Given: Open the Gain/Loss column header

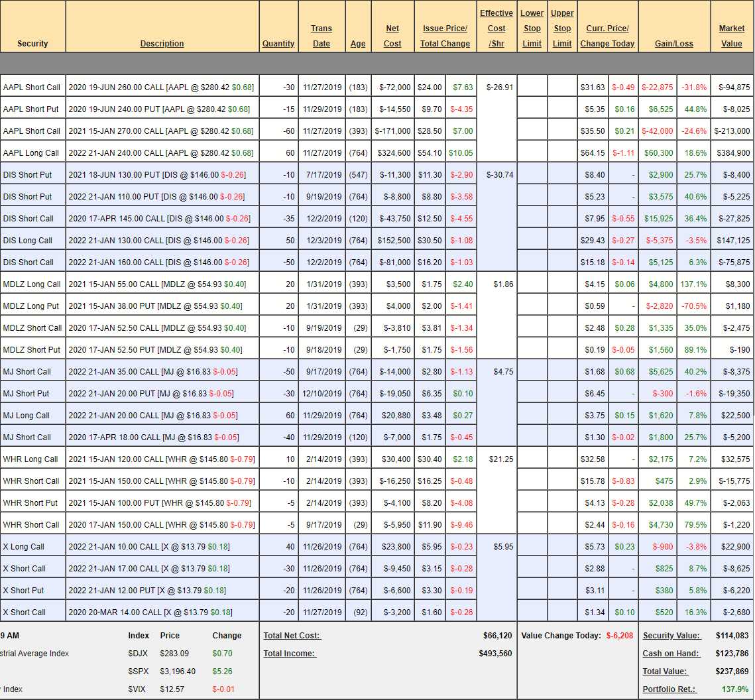Looking at the screenshot, I should coord(673,44).
